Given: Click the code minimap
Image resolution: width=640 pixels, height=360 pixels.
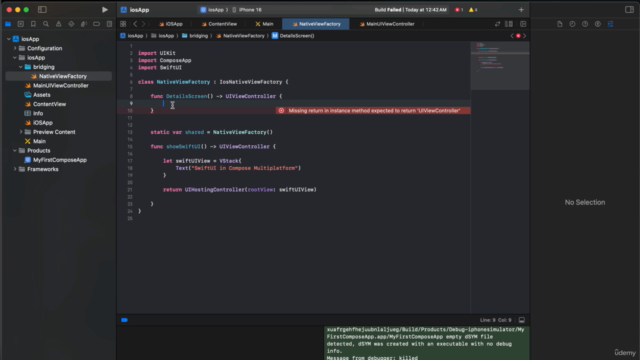Looking at the screenshot, I should pos(500,65).
